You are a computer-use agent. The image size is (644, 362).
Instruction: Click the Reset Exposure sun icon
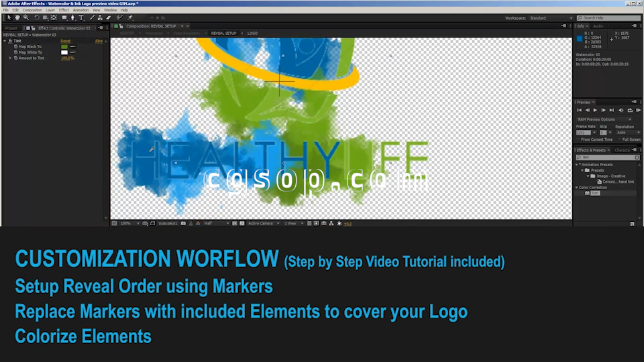point(339,223)
